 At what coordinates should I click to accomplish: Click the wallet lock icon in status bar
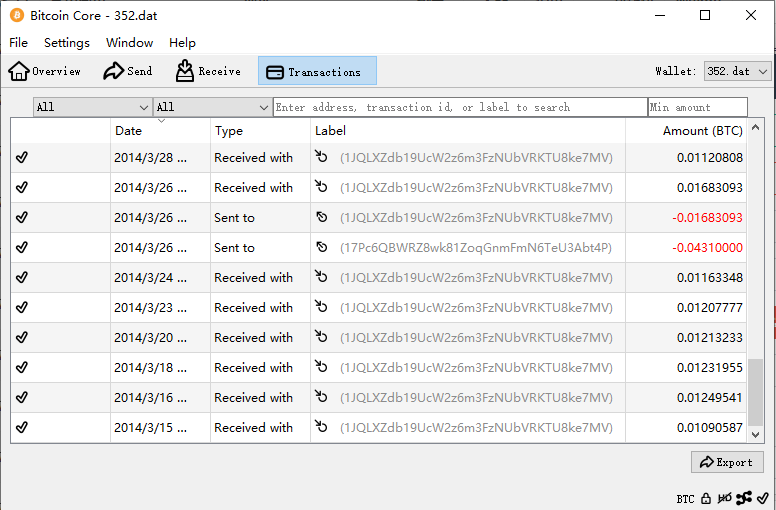pyautogui.click(x=706, y=498)
